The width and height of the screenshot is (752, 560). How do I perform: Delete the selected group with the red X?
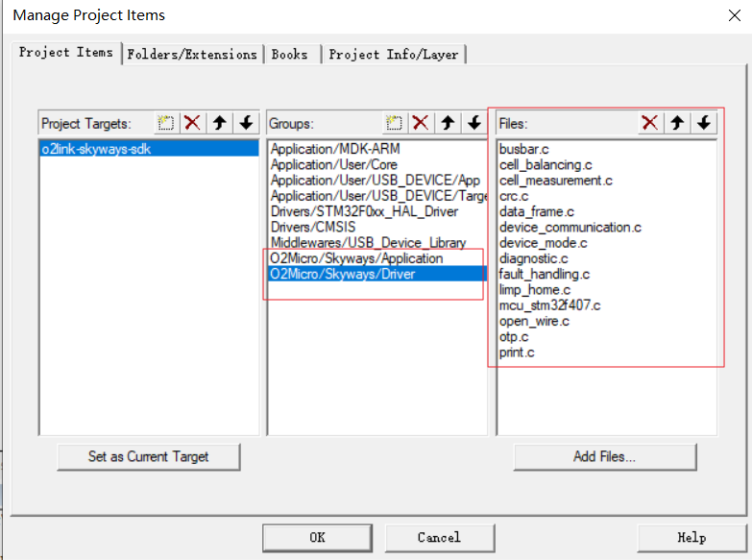click(421, 123)
